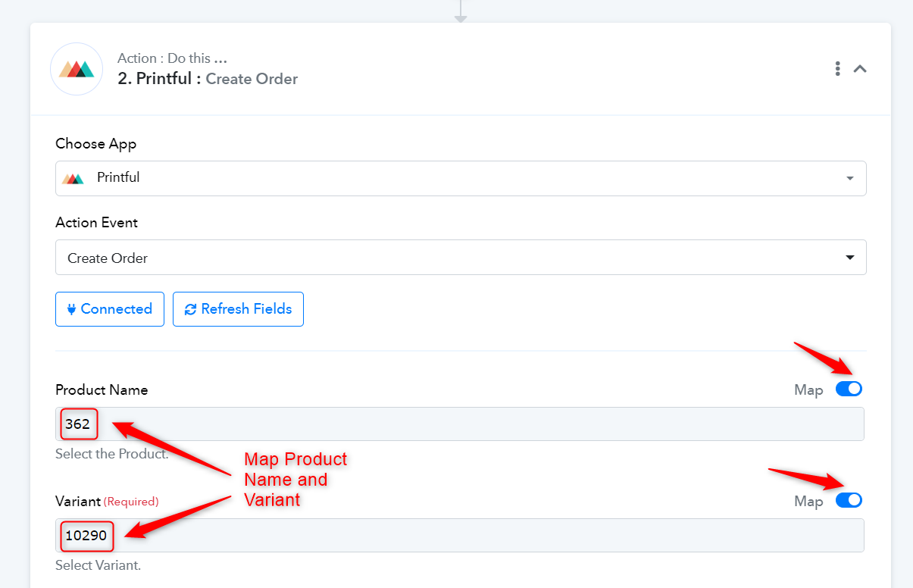Viewport: 913px width, 588px height.
Task: Click the plug icon on the Connected button
Action: 72,309
